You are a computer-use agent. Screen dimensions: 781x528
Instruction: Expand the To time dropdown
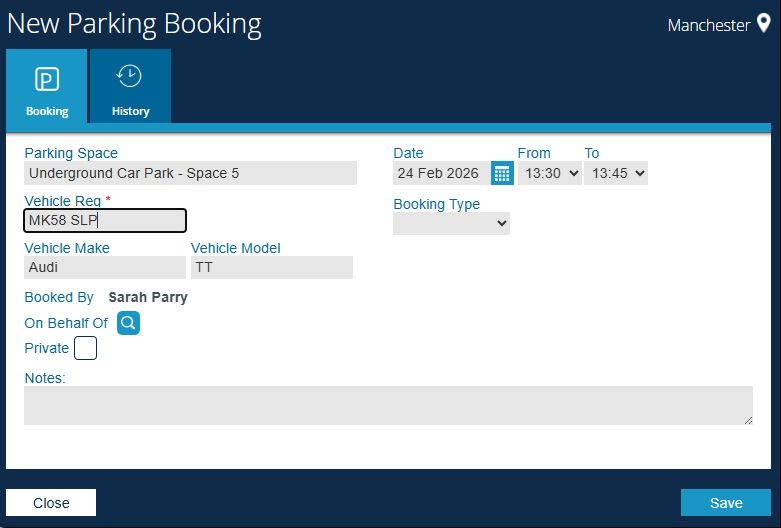point(616,173)
